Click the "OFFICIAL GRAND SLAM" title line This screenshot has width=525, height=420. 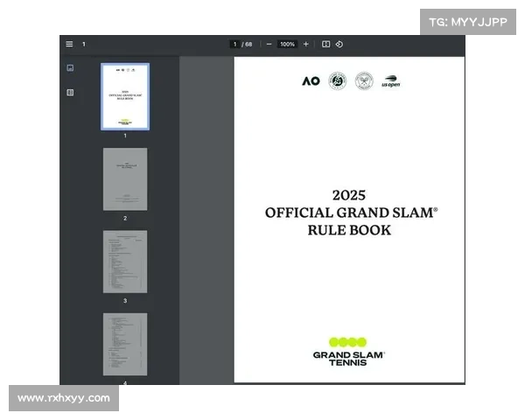click(x=351, y=213)
